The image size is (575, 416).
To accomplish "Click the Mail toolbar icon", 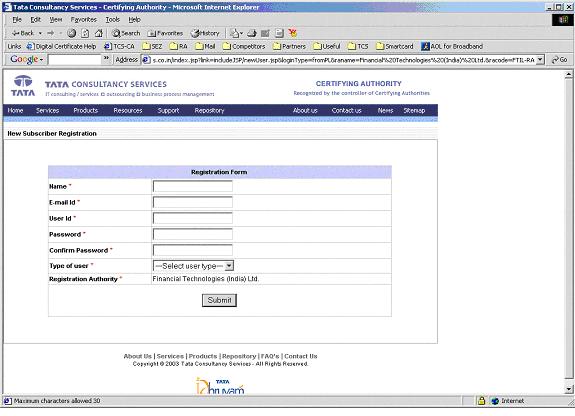I will coord(237,33).
